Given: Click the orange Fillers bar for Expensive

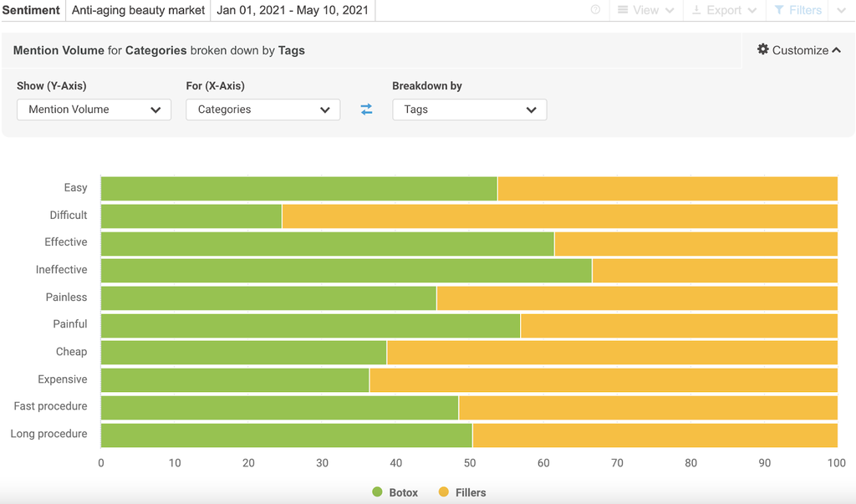Looking at the screenshot, I should (603, 379).
